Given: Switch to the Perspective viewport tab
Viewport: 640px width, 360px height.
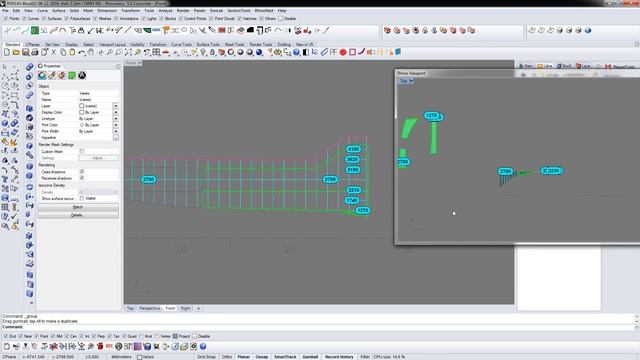Looking at the screenshot, I should (x=149, y=309).
